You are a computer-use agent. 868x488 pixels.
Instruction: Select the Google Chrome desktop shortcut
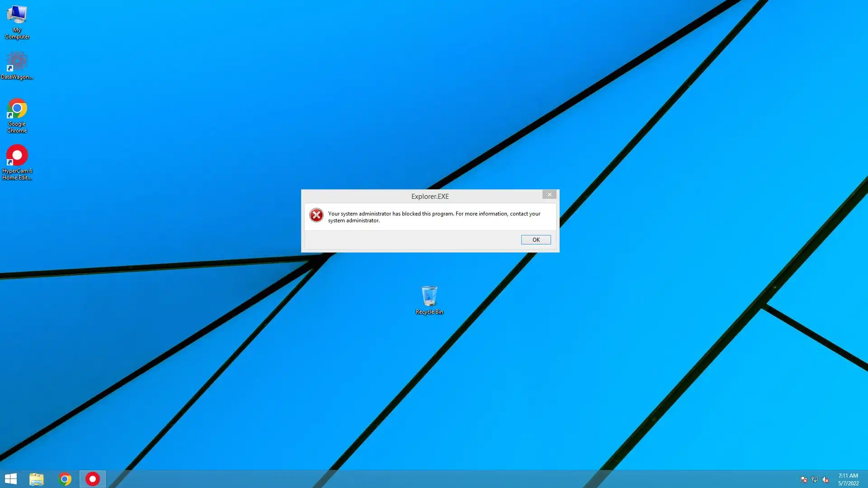(x=17, y=115)
